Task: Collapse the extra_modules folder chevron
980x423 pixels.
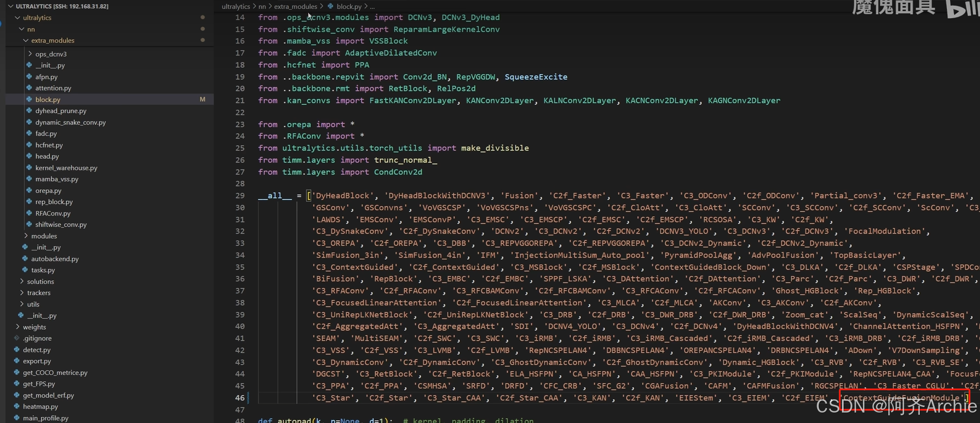Action: click(x=26, y=40)
